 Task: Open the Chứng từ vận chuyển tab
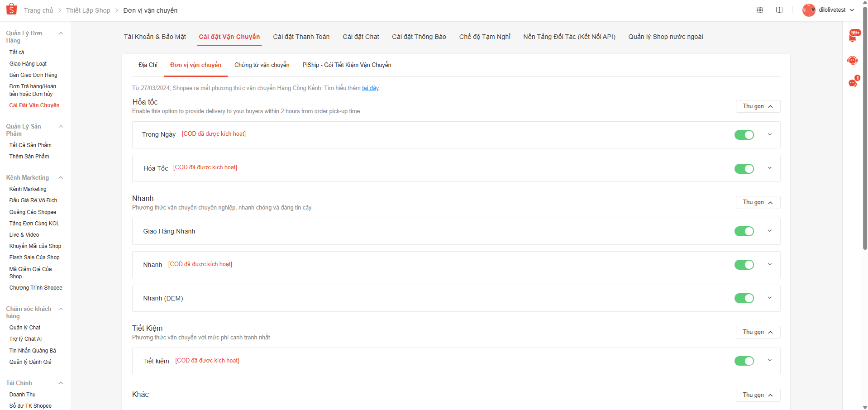click(262, 65)
